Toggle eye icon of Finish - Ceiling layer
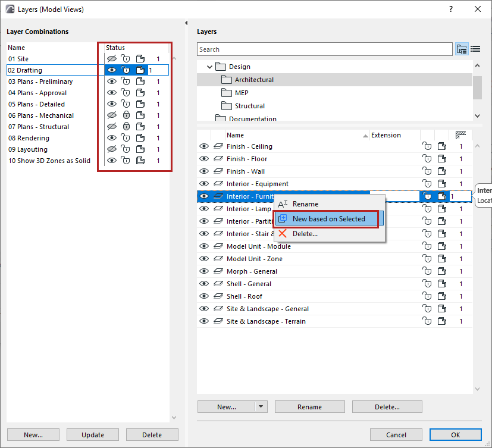 204,146
